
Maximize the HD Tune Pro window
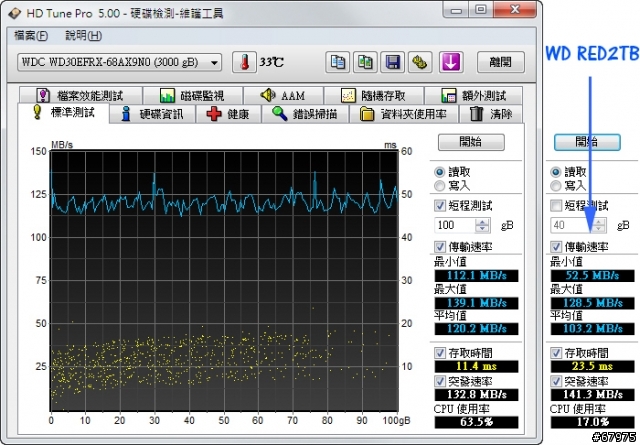pos(480,9)
